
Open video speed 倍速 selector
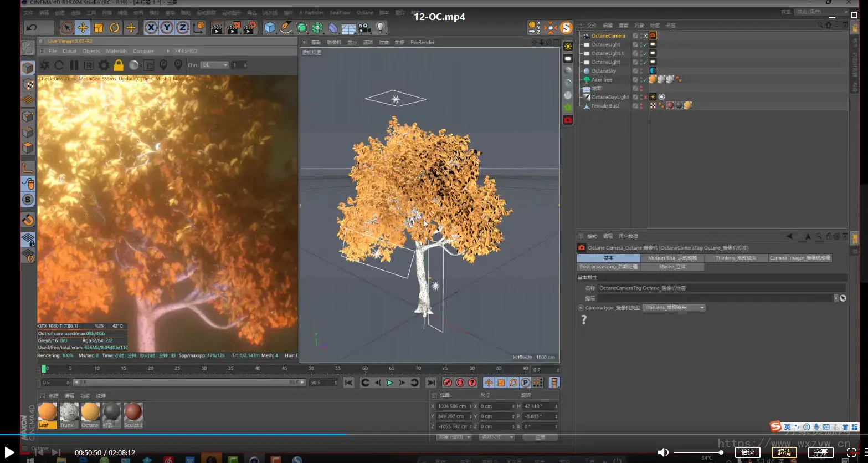748,452
